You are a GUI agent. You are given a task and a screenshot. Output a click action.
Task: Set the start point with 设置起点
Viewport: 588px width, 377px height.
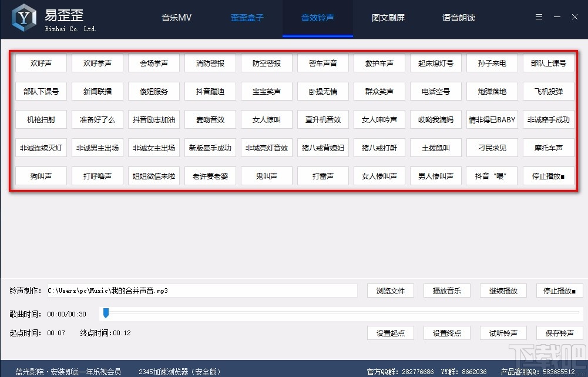[x=390, y=332]
